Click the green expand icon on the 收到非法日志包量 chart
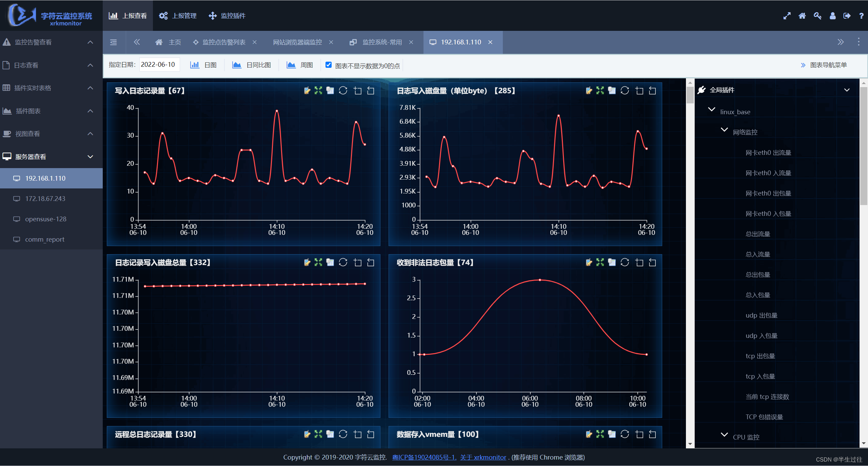Image resolution: width=868 pixels, height=466 pixels. coord(600,262)
